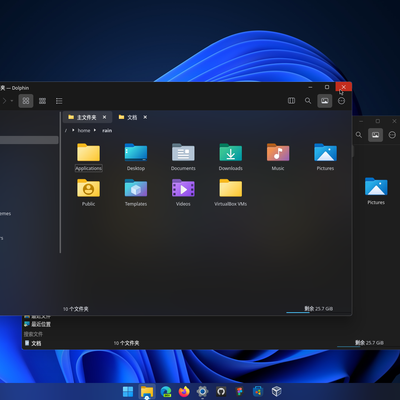Select the VirtualBox VMs folder
This screenshot has height=400, width=400.
[230, 192]
